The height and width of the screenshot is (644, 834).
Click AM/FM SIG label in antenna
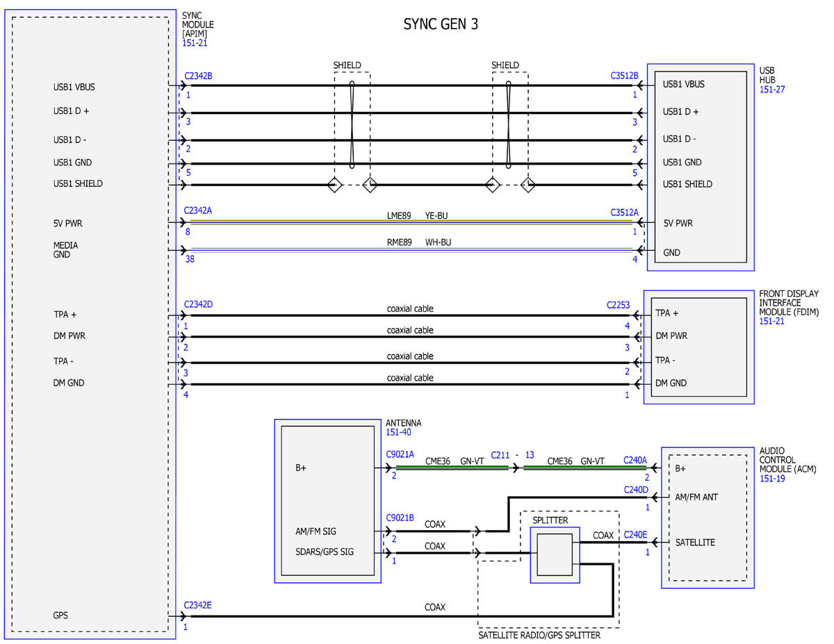click(x=316, y=531)
